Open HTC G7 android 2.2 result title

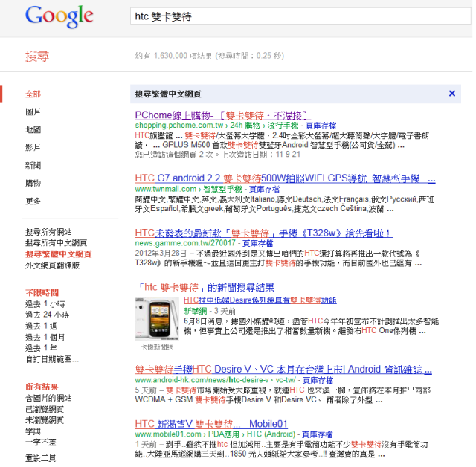285,178
